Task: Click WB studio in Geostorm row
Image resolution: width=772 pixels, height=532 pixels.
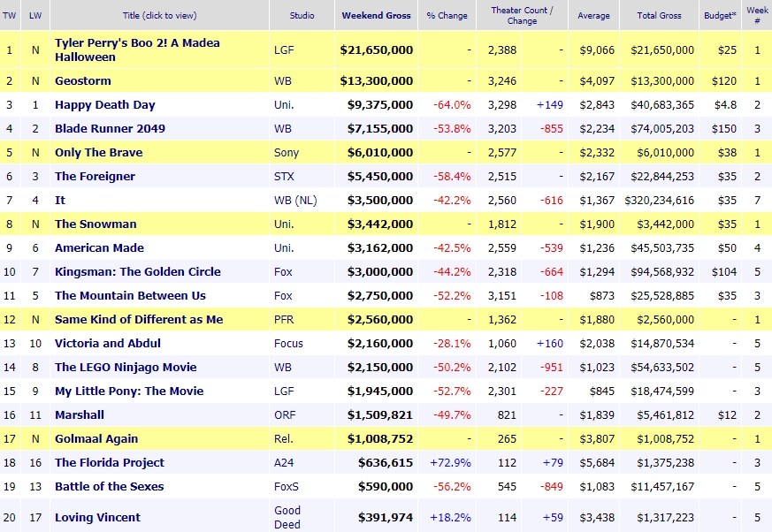Action: [283, 80]
